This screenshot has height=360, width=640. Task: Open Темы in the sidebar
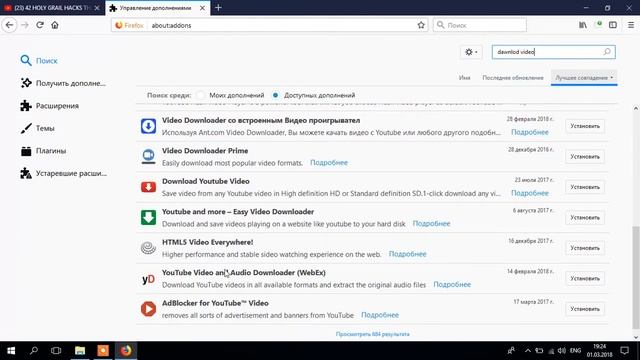point(37,128)
